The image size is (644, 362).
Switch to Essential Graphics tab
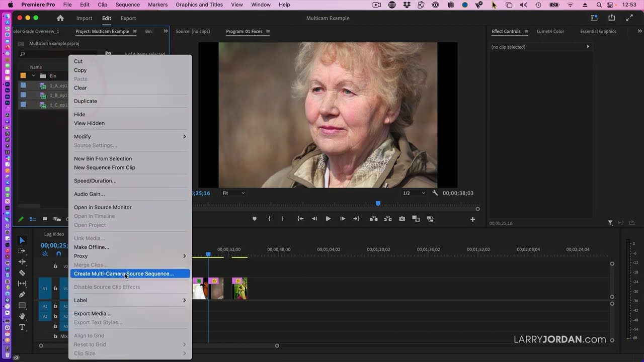pyautogui.click(x=598, y=31)
